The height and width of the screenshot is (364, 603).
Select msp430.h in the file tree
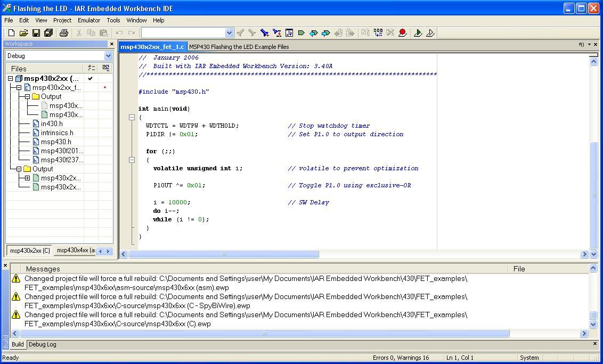point(56,142)
